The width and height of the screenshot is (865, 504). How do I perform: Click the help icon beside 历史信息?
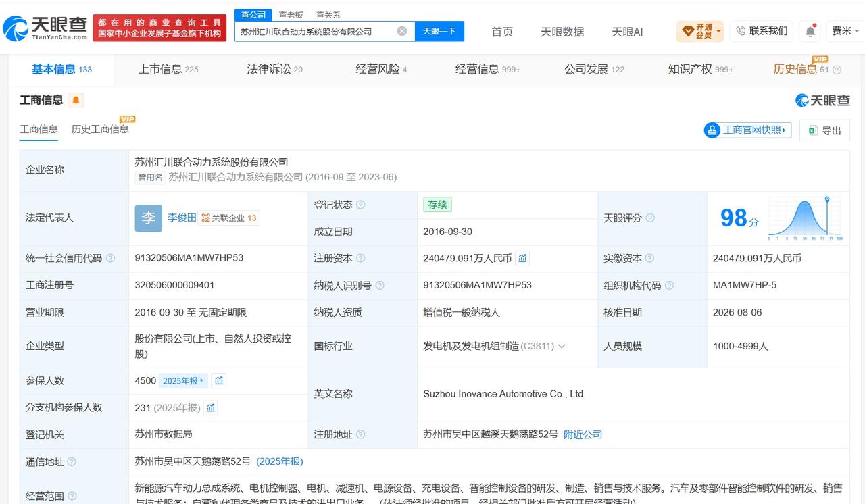pos(837,70)
